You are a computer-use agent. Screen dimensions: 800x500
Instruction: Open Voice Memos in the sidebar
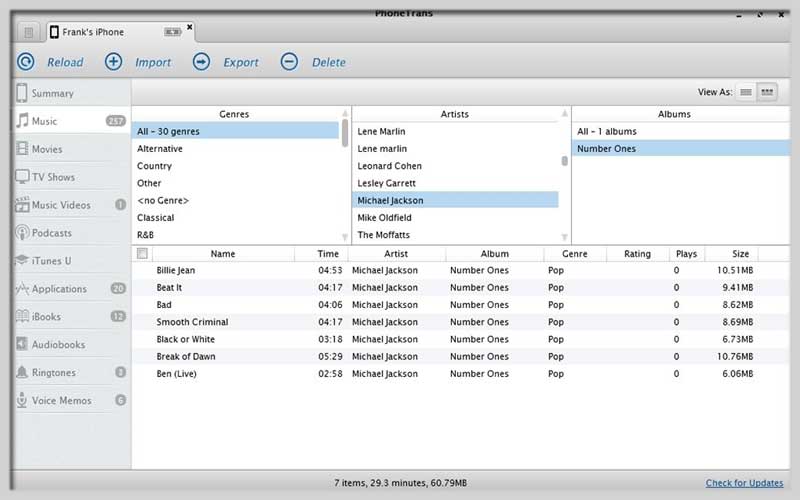71,401
